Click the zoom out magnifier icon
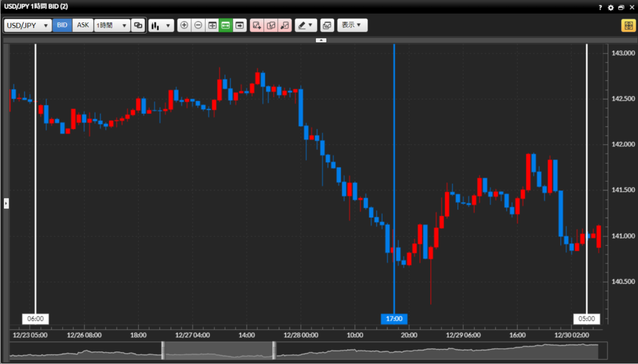Image resolution: width=638 pixels, height=364 pixels. 198,26
